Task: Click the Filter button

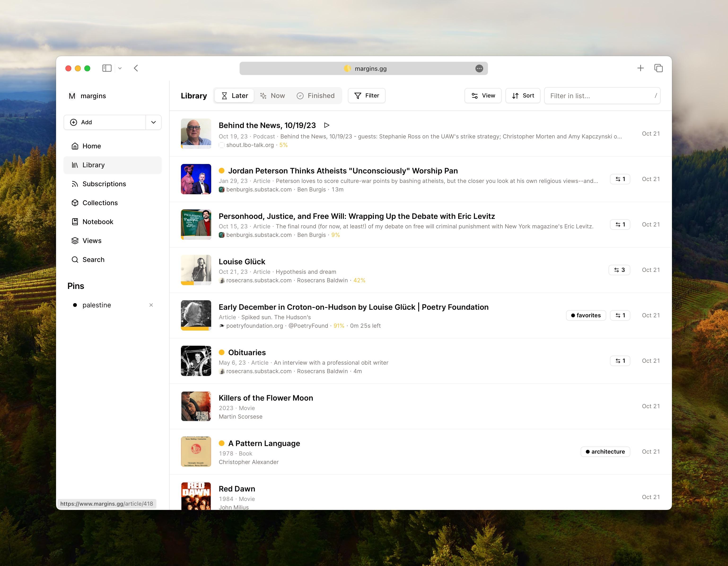Action: tap(367, 96)
